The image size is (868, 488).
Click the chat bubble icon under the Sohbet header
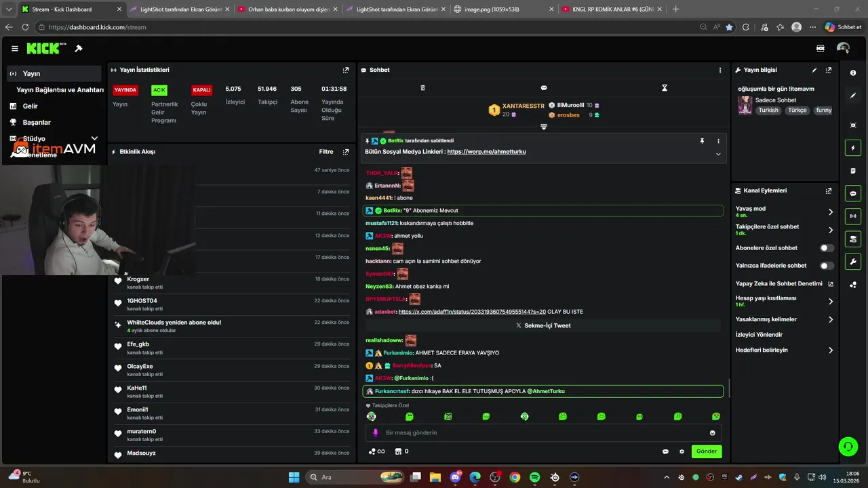click(x=544, y=88)
